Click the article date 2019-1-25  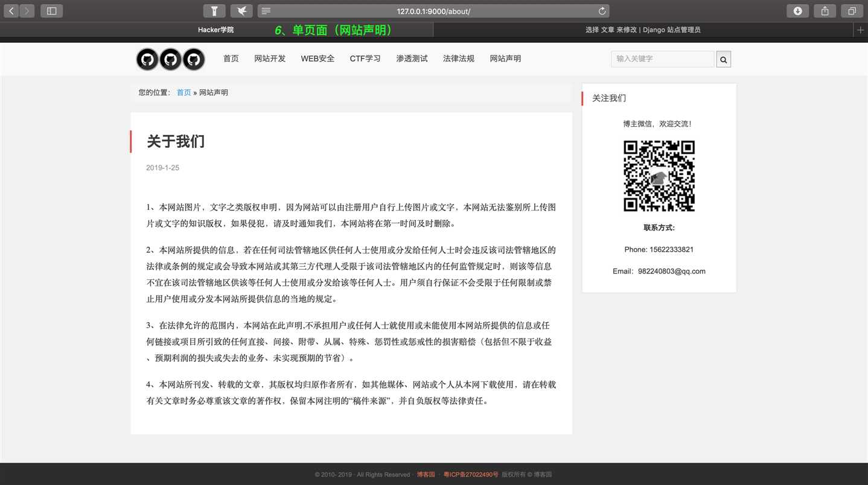pyautogui.click(x=162, y=168)
